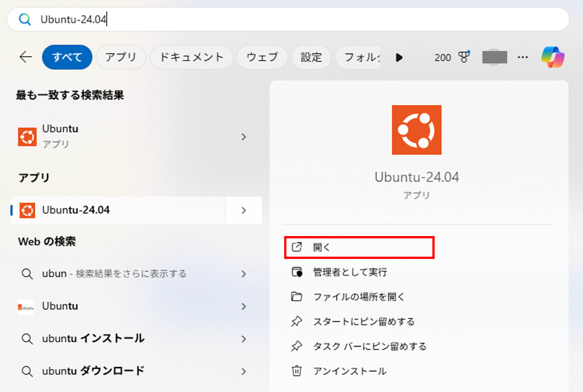
Task: Click the search text field containing Ubuntu-24.04
Action: [x=288, y=19]
